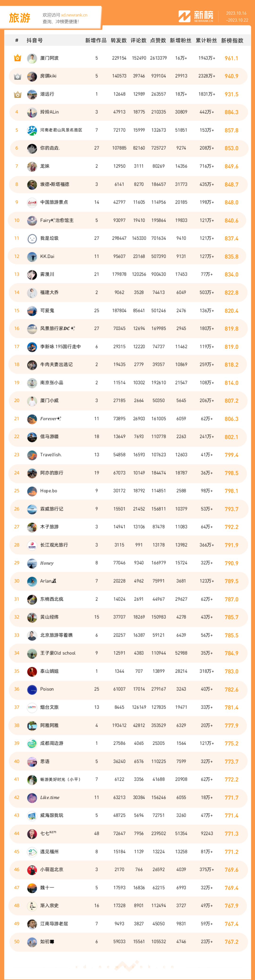The width and height of the screenshot is (255, 980).
Task: Open account name 玲玲ALin
Action: 50,112
